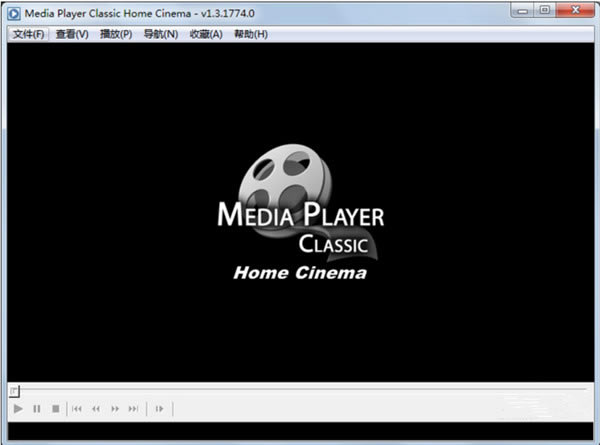Maximize the Media Player Classic window
Viewport: 600px width, 445px height.
(x=545, y=10)
